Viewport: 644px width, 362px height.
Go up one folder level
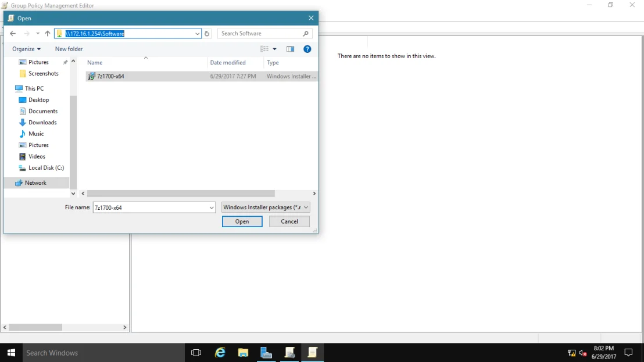pyautogui.click(x=47, y=34)
